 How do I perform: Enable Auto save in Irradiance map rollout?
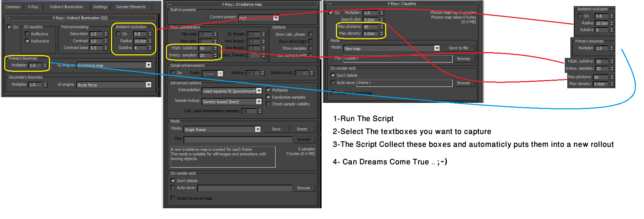pos(173,188)
